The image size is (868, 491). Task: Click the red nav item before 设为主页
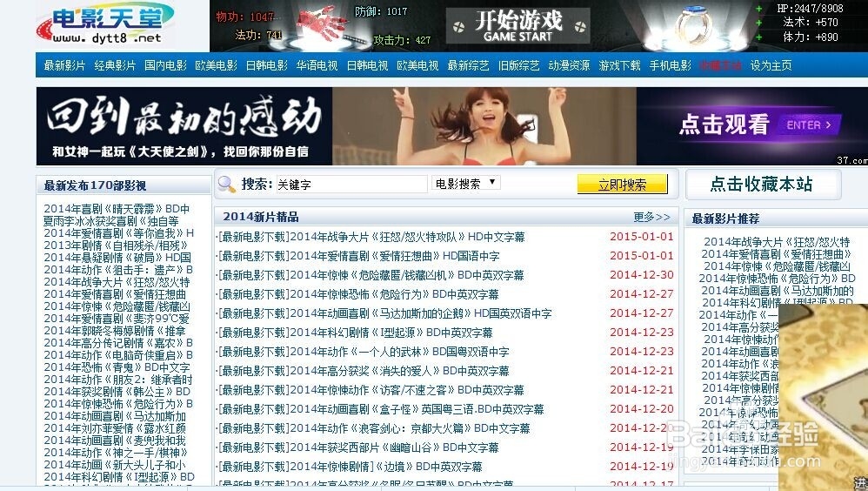click(720, 65)
